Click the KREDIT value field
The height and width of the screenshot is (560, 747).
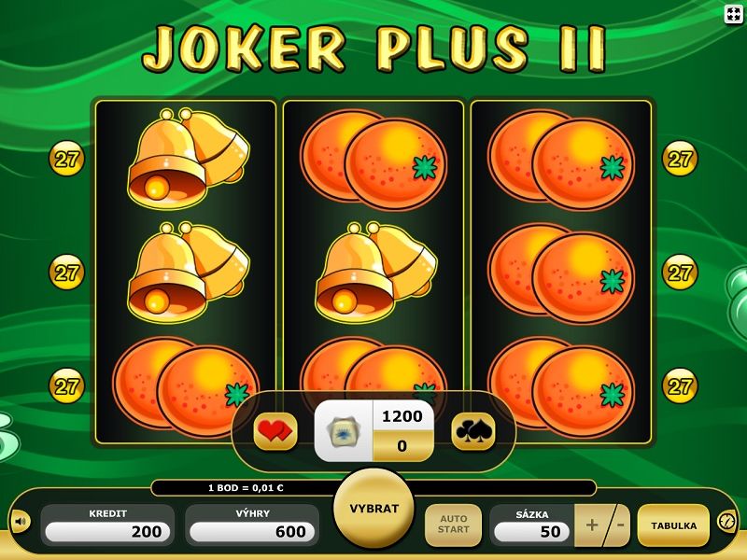107,531
